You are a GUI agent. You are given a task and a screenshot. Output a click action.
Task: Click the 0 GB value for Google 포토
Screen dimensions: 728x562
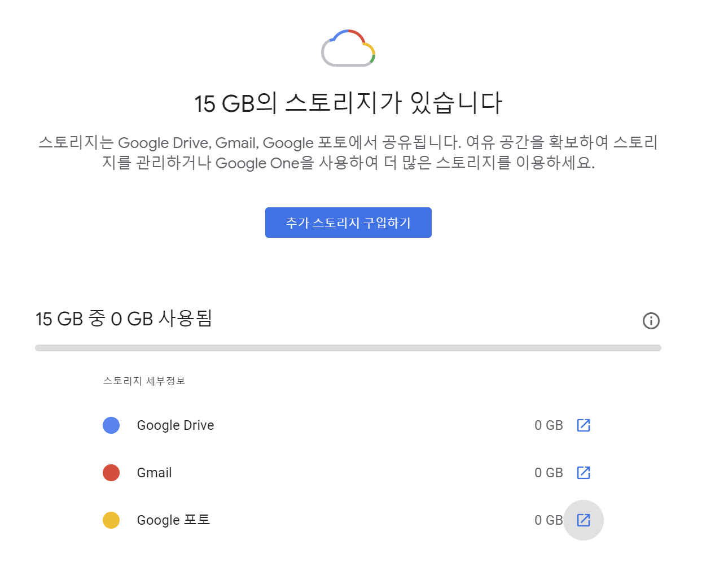(549, 520)
